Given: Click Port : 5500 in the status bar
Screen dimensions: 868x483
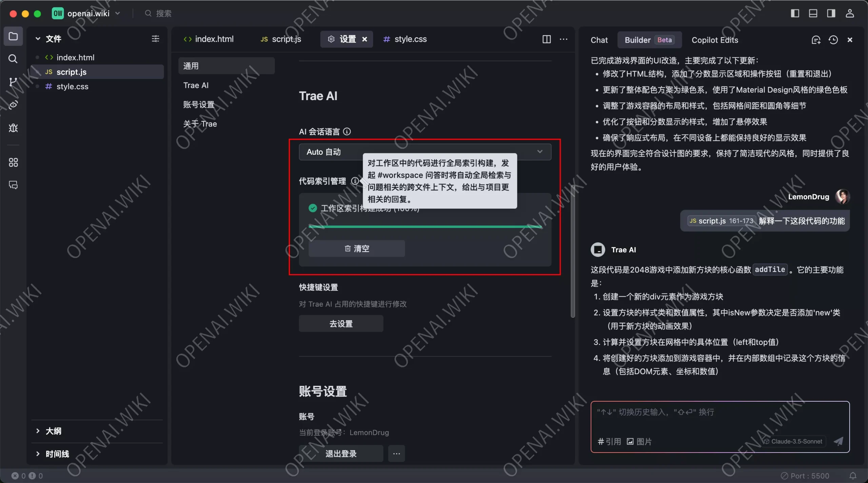Looking at the screenshot, I should click(x=805, y=476).
